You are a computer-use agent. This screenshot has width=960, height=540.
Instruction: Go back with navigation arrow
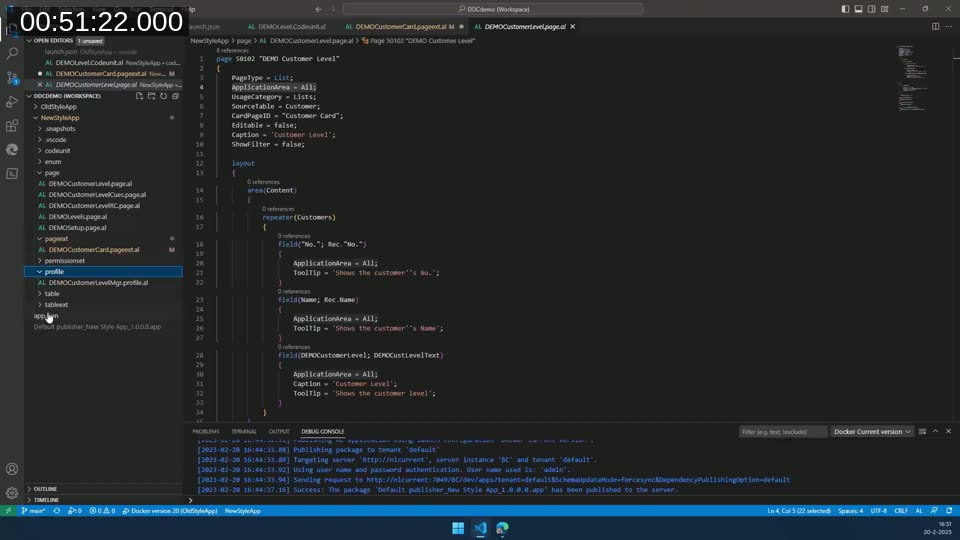click(x=318, y=9)
